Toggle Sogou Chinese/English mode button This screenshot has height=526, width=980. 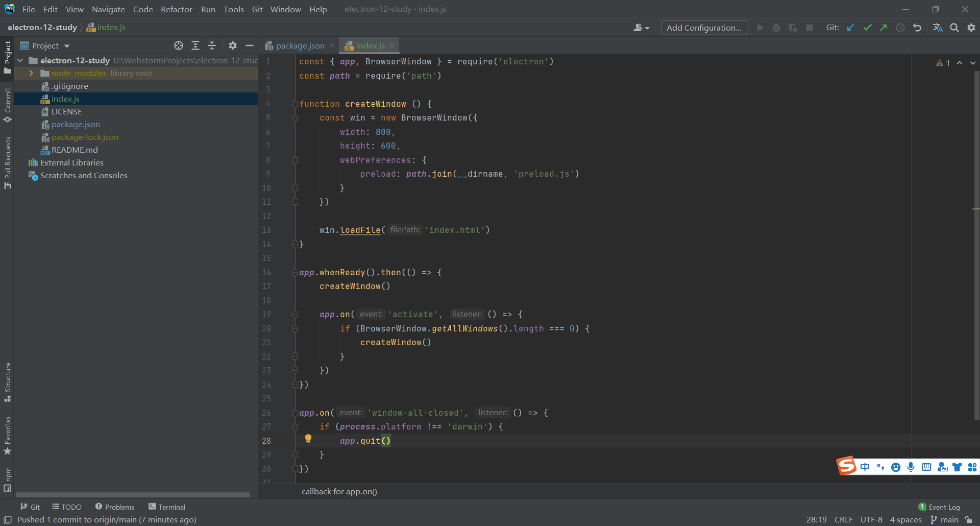(x=865, y=467)
